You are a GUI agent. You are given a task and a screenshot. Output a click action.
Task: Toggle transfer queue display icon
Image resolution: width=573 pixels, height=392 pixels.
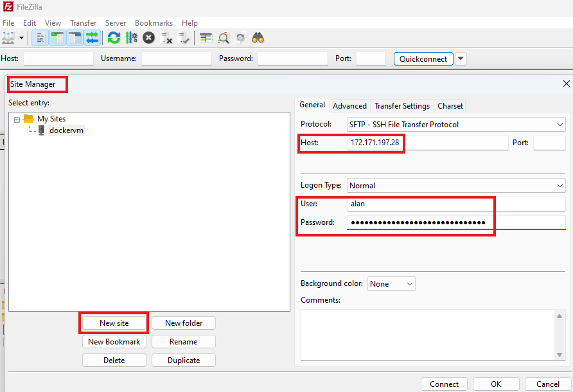coord(92,38)
